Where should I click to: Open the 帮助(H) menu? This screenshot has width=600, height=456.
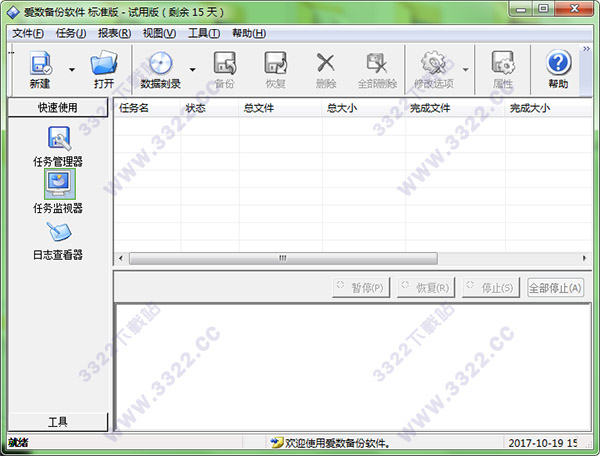pyautogui.click(x=249, y=34)
